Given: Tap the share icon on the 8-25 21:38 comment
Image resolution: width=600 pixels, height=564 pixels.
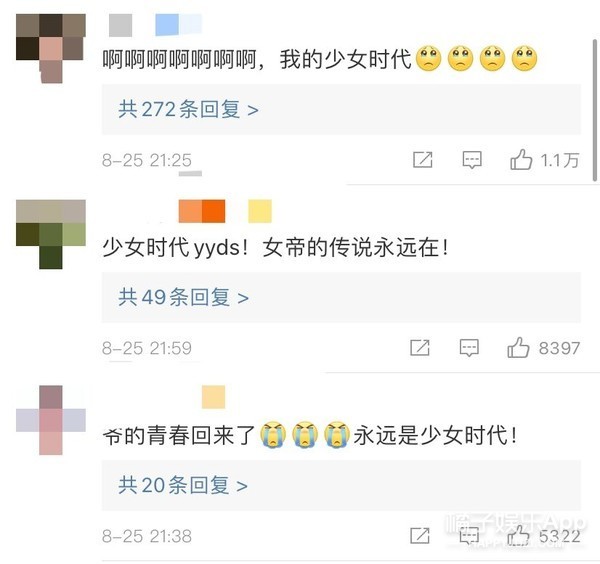Looking at the screenshot, I should [x=420, y=535].
